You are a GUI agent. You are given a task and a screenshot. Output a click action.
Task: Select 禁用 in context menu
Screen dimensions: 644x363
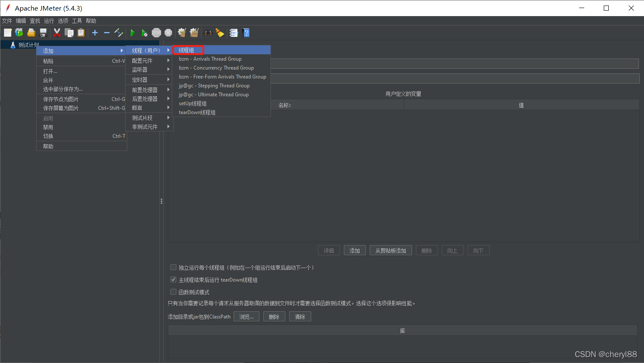coord(81,127)
